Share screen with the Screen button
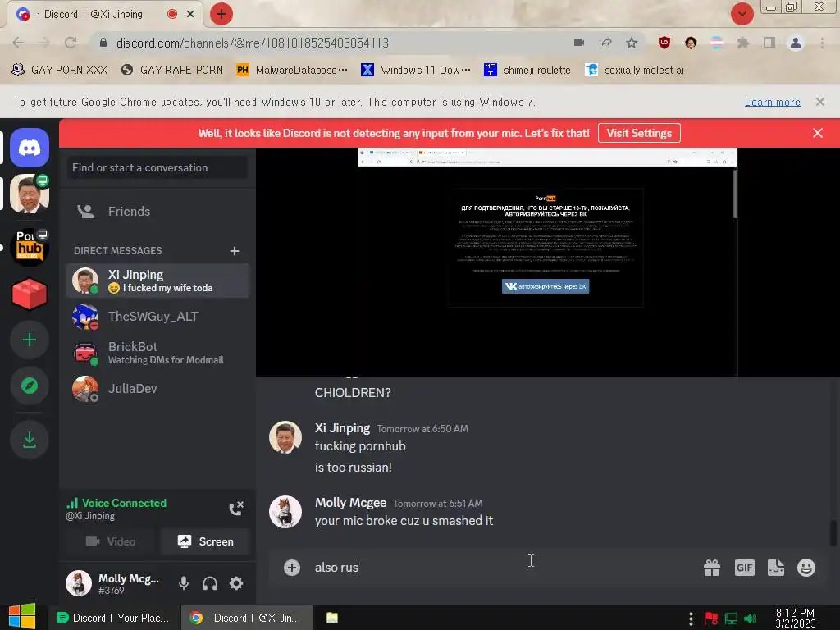 pos(206,541)
